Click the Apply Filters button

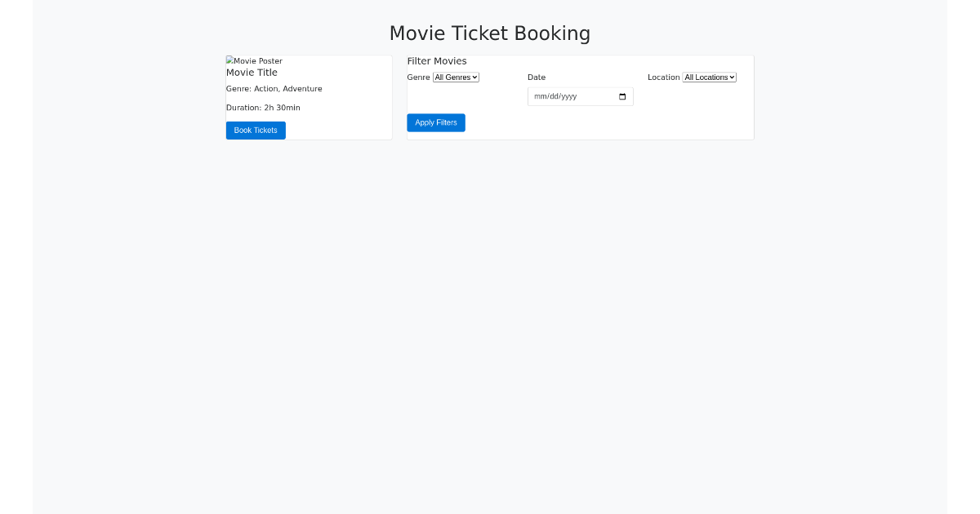point(435,122)
